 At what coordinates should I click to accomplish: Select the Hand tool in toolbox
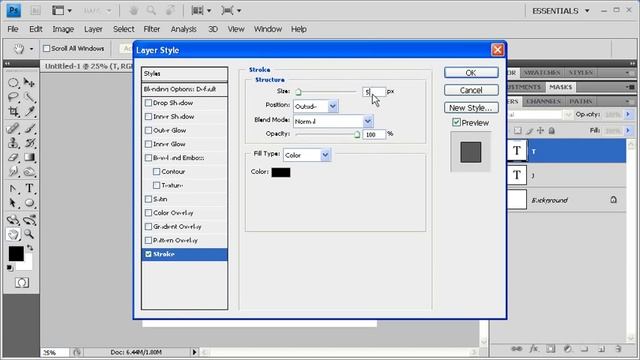pos(13,234)
